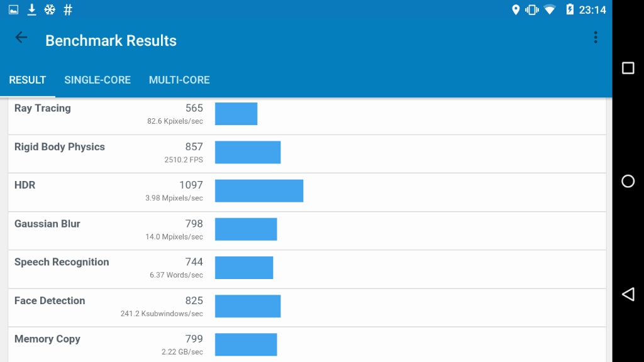Screen dimensions: 644x362
Task: Tap the snowflake icon in status bar
Action: 50,9
